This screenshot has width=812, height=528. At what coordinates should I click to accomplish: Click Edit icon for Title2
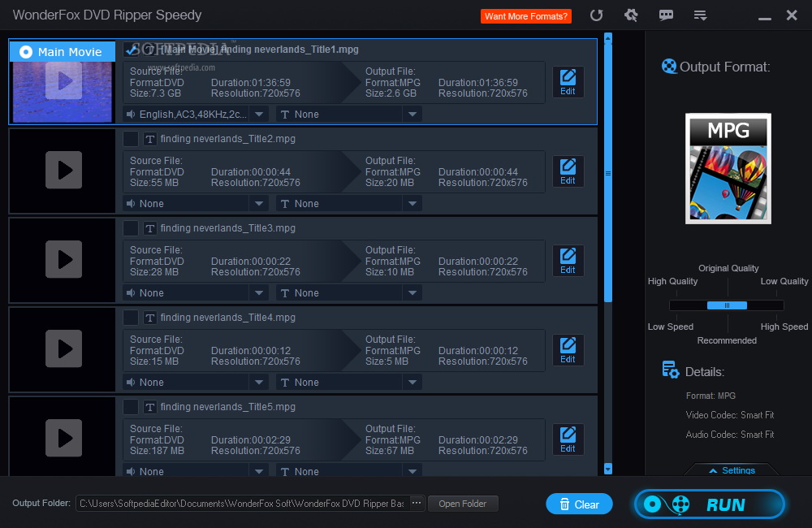tap(568, 172)
